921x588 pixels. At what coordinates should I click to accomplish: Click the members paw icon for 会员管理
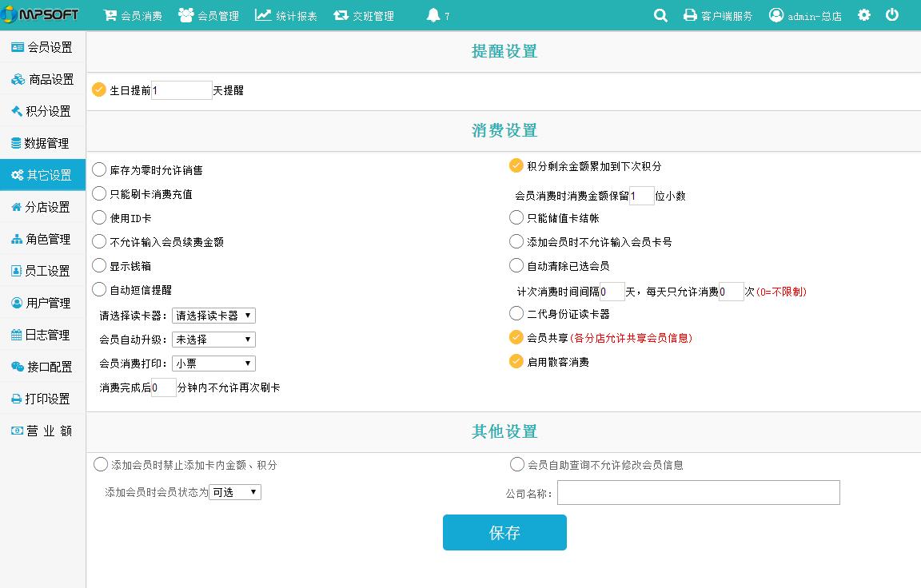click(x=186, y=15)
